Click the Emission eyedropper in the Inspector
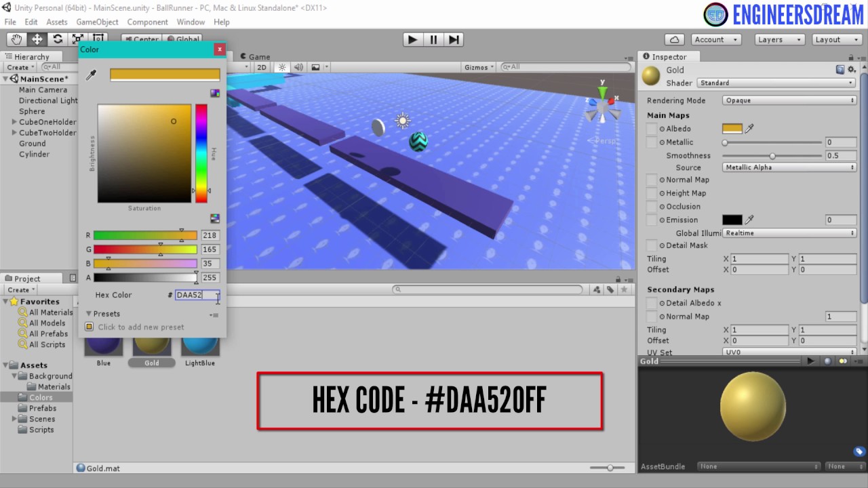Image resolution: width=868 pixels, height=488 pixels. click(x=750, y=220)
